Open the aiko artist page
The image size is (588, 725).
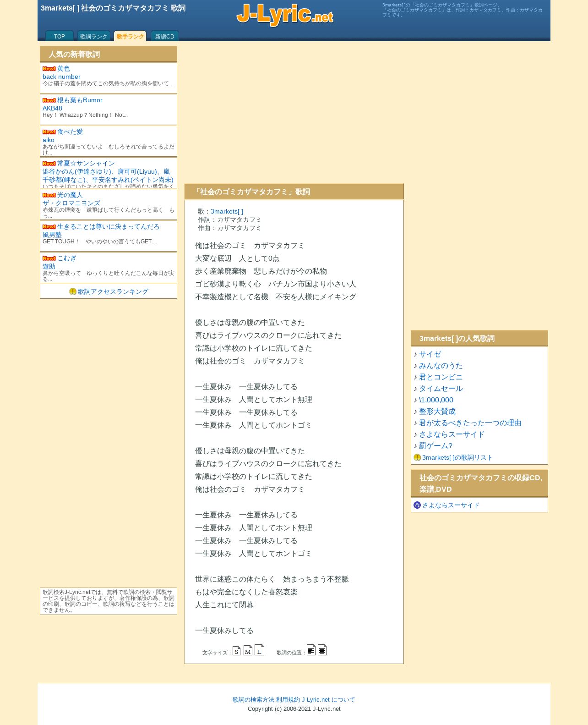click(49, 140)
